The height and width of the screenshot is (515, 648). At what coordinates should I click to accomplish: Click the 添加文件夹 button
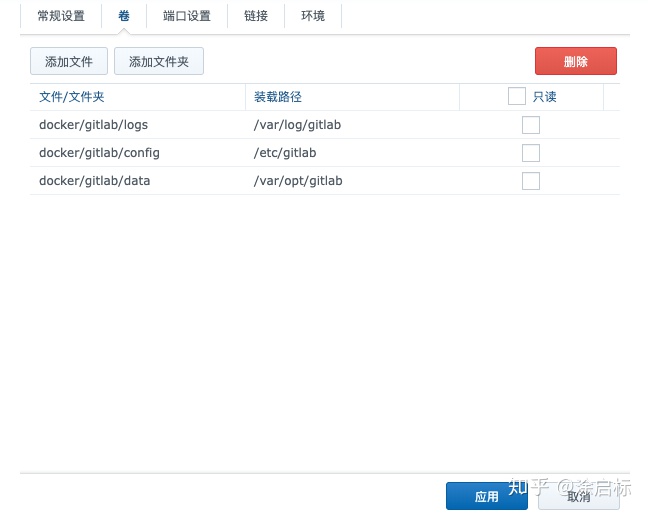tap(159, 61)
